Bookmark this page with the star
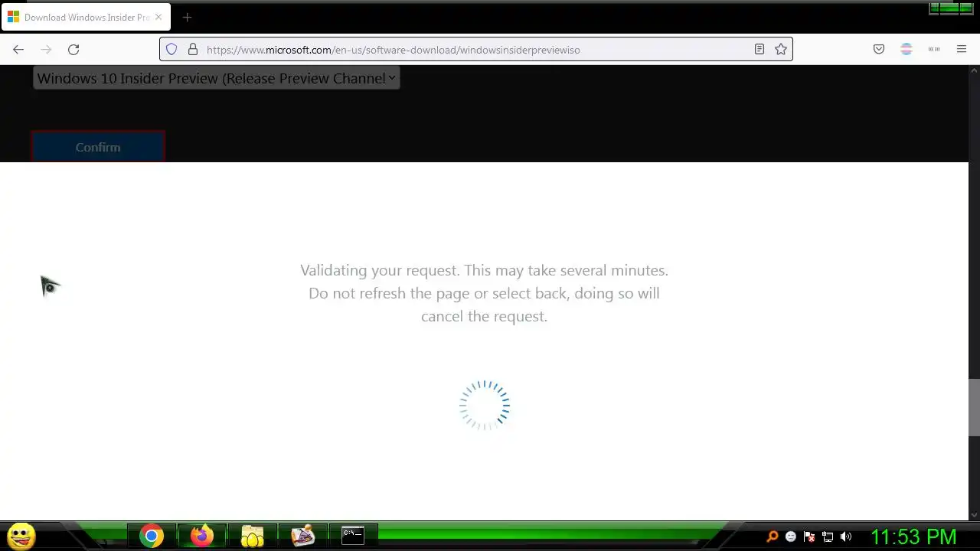Image resolution: width=980 pixels, height=551 pixels. 781,50
